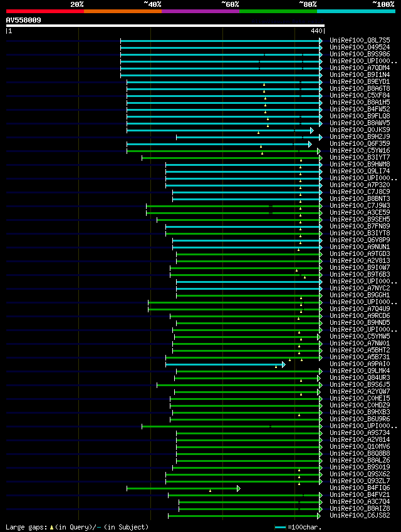401x532 pixels.
Task: Open hit UniRef100_A7QDM4
Action: pos(360,68)
